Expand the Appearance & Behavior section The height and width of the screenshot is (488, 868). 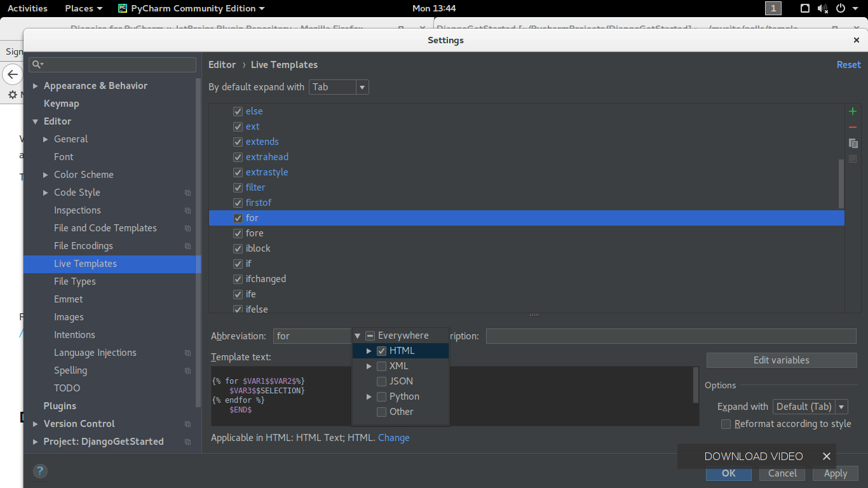tap(35, 85)
